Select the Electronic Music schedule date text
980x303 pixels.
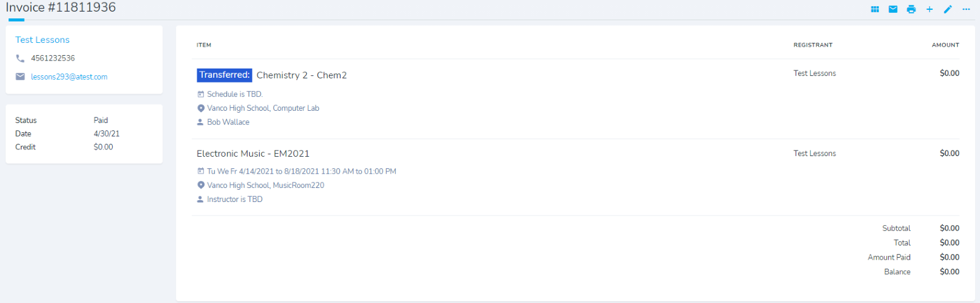click(301, 171)
